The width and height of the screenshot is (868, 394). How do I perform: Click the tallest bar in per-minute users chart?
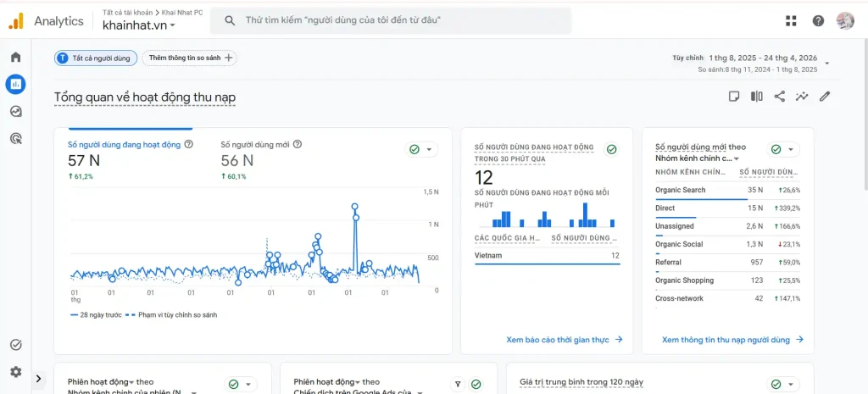pyautogui.click(x=585, y=215)
